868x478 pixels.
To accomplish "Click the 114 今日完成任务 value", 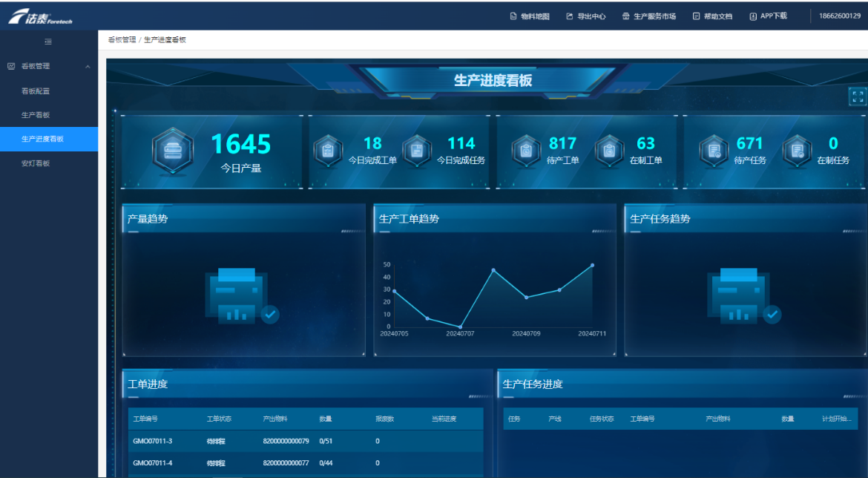I will (461, 143).
